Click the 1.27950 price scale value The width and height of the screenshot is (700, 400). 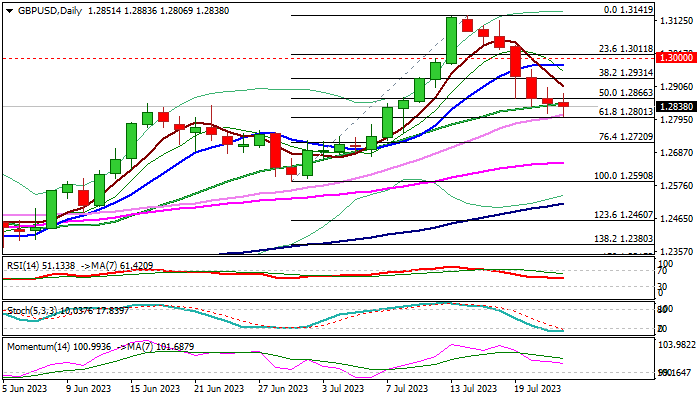click(x=677, y=120)
